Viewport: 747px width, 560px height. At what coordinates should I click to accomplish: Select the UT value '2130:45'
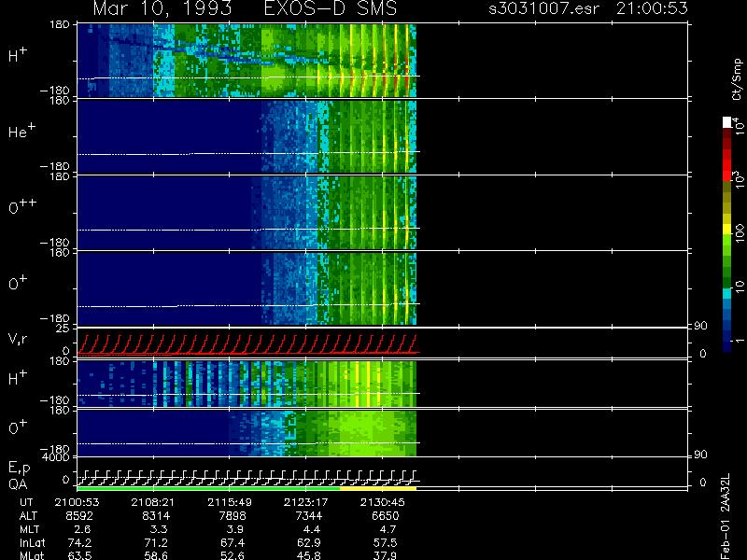382,502
